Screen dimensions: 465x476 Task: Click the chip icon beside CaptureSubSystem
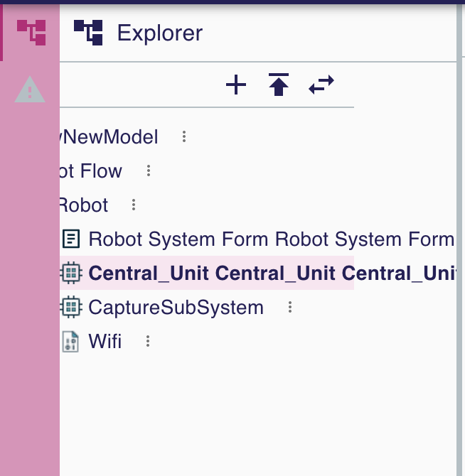point(71,307)
